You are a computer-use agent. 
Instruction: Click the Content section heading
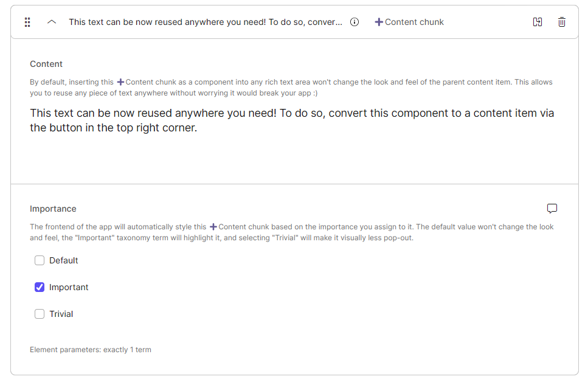46,64
